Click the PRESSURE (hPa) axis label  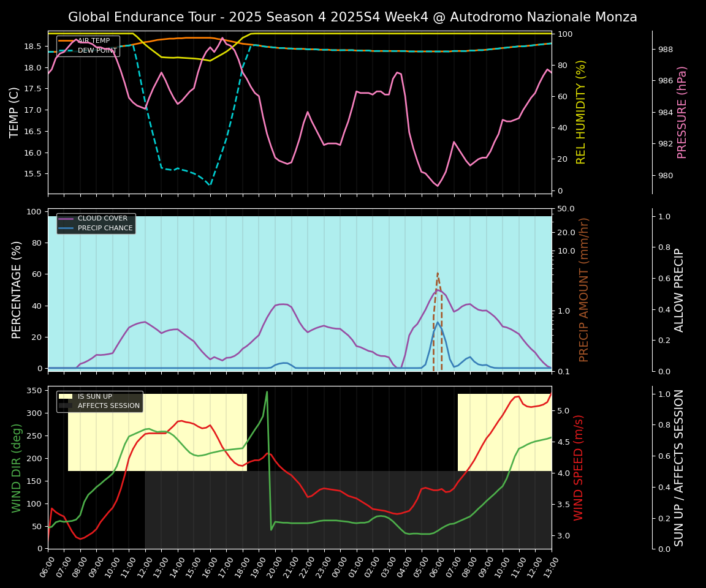682,112
